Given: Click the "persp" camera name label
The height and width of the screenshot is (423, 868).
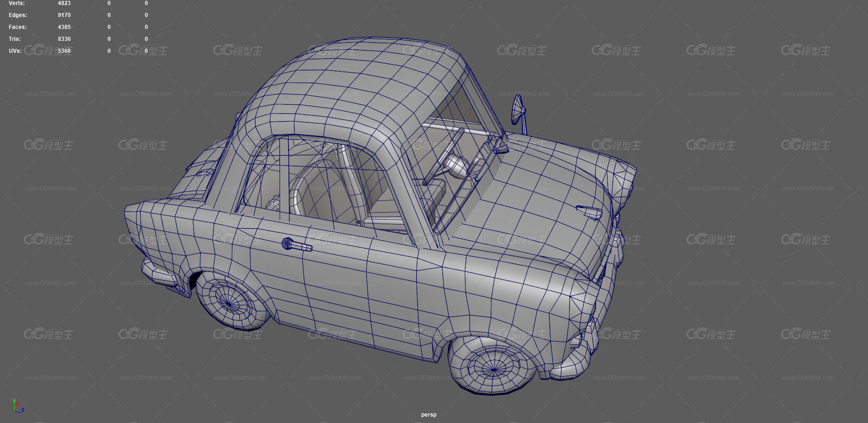Looking at the screenshot, I should [x=429, y=415].
